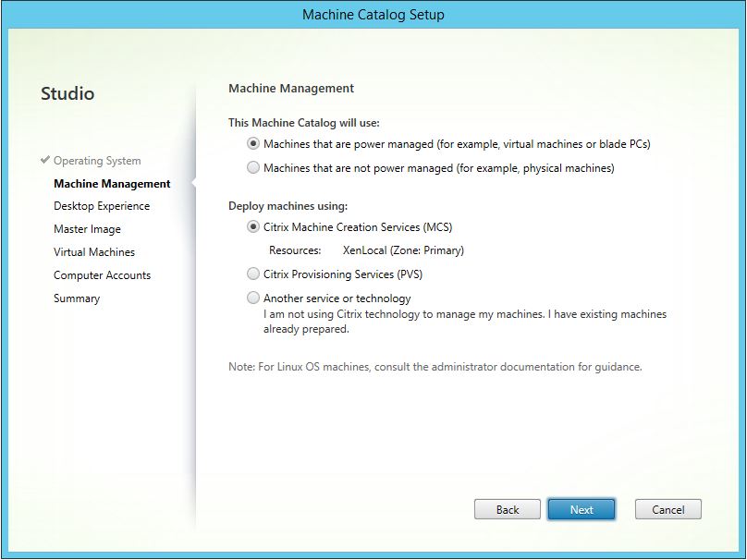Screen dimensions: 747x560
Task: Go to the Desktop Experience step
Action: coord(101,206)
